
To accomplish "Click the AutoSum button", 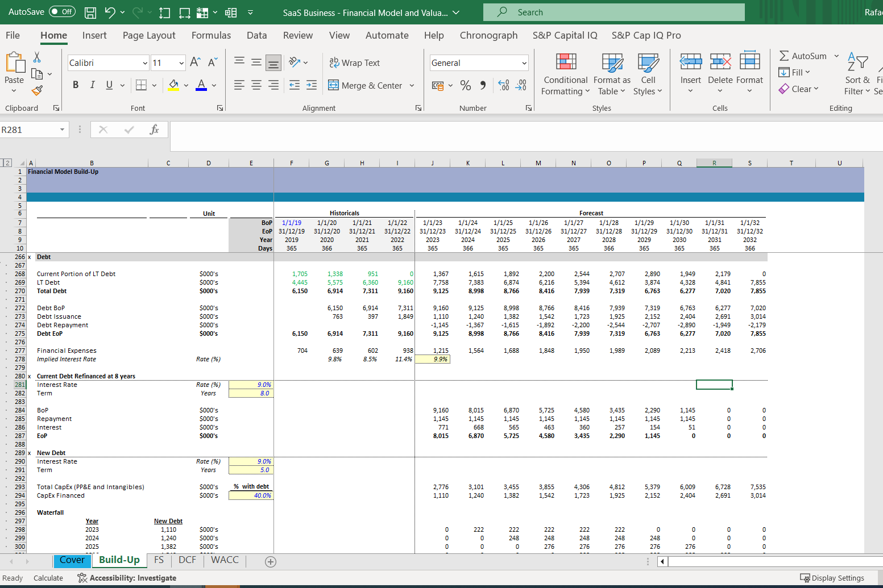I will click(803, 56).
